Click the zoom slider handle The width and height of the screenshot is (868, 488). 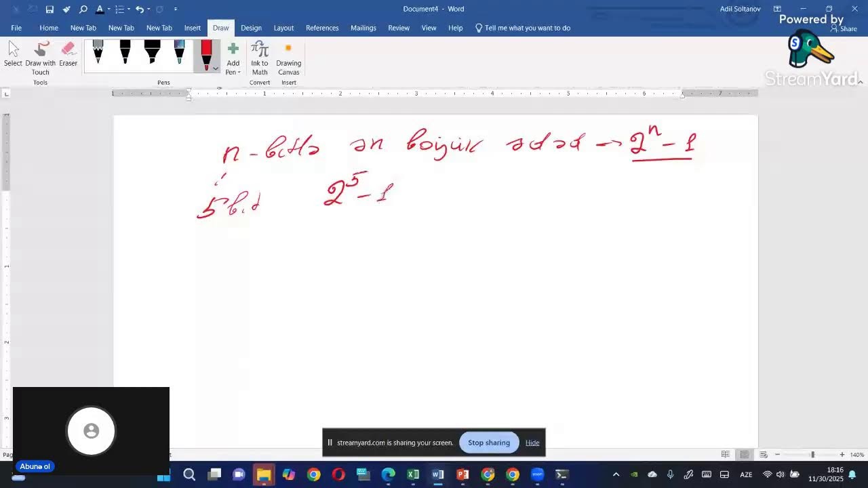pyautogui.click(x=812, y=455)
